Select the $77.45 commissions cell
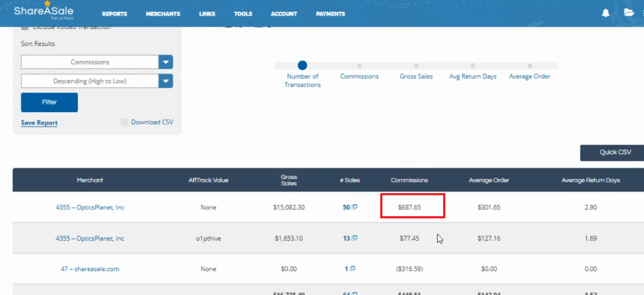This screenshot has width=644, height=295. pos(409,238)
